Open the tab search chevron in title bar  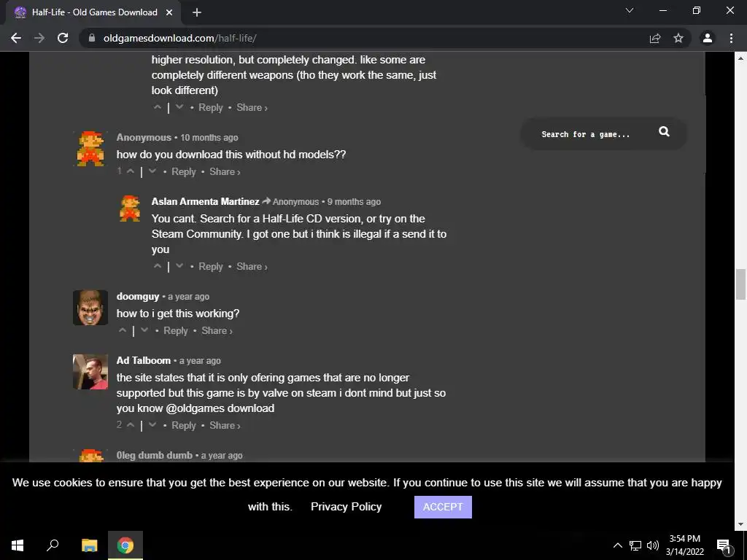coord(630,10)
